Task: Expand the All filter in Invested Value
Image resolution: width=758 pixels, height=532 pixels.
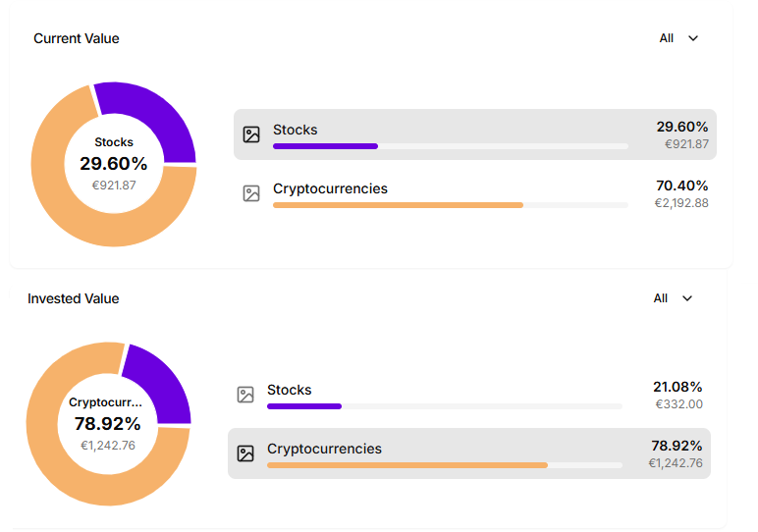Action: point(674,298)
